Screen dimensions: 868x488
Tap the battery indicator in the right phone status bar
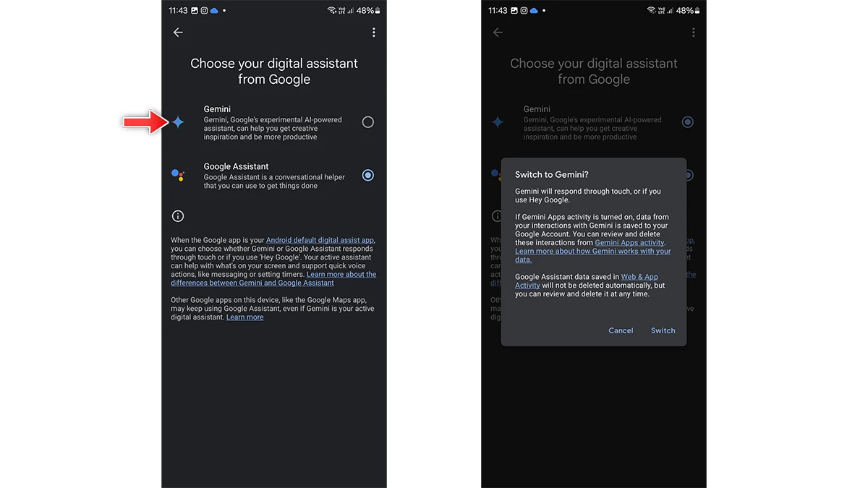689,11
